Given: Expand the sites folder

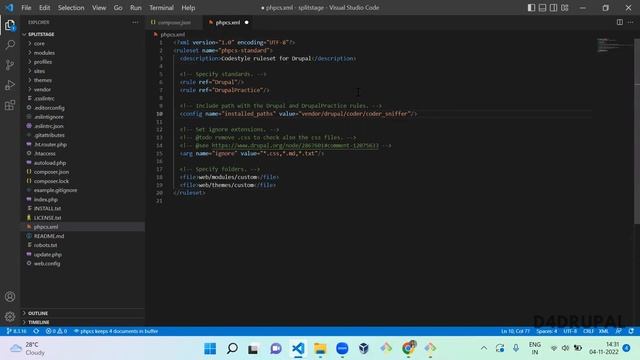Looking at the screenshot, I should pos(82,71).
